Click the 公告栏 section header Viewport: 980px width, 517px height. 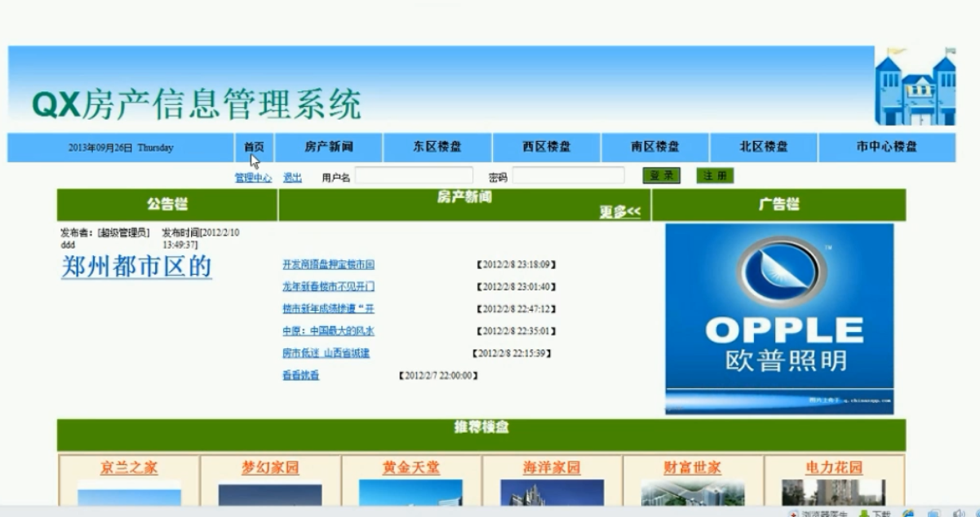(167, 205)
